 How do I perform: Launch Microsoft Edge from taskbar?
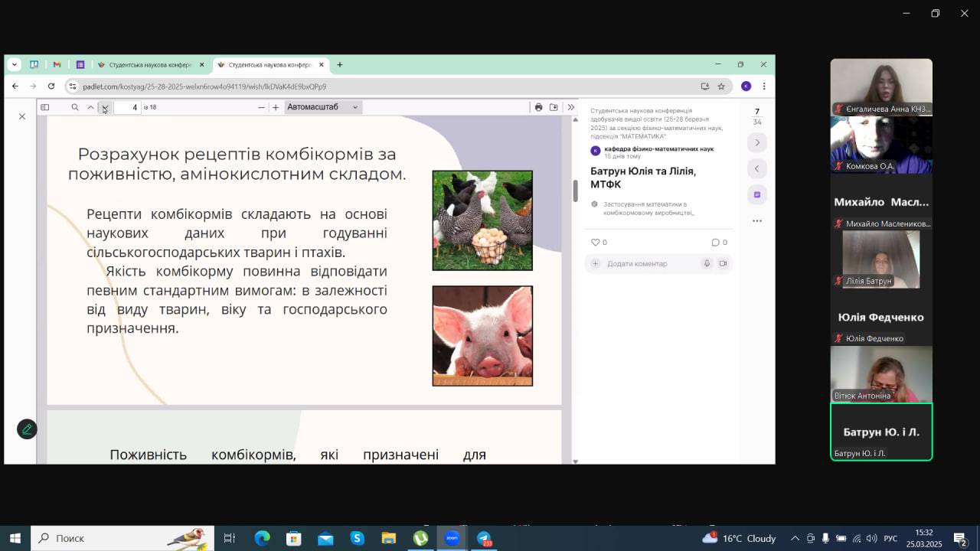tap(262, 538)
